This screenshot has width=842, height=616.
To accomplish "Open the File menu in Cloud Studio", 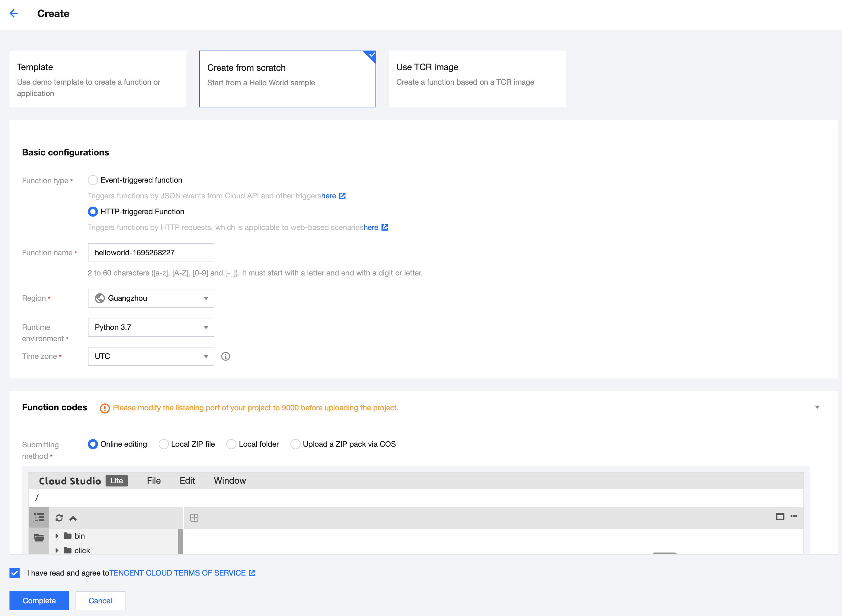I will click(154, 481).
